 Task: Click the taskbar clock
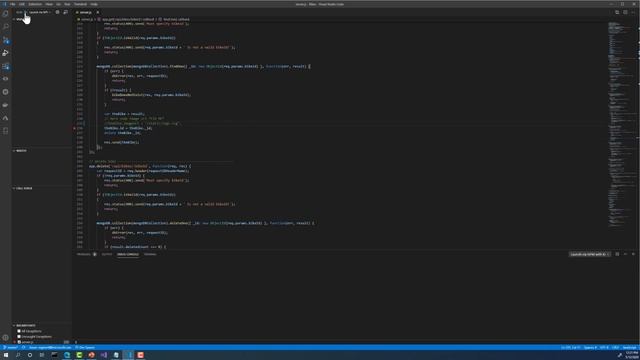(x=631, y=355)
